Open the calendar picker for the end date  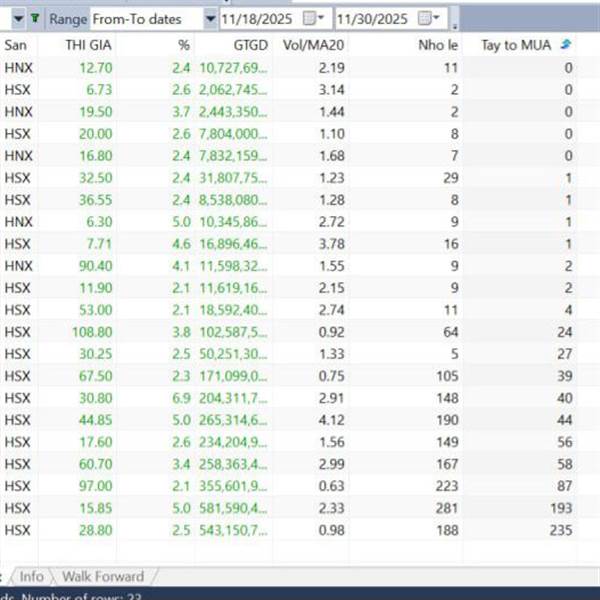[x=426, y=18]
